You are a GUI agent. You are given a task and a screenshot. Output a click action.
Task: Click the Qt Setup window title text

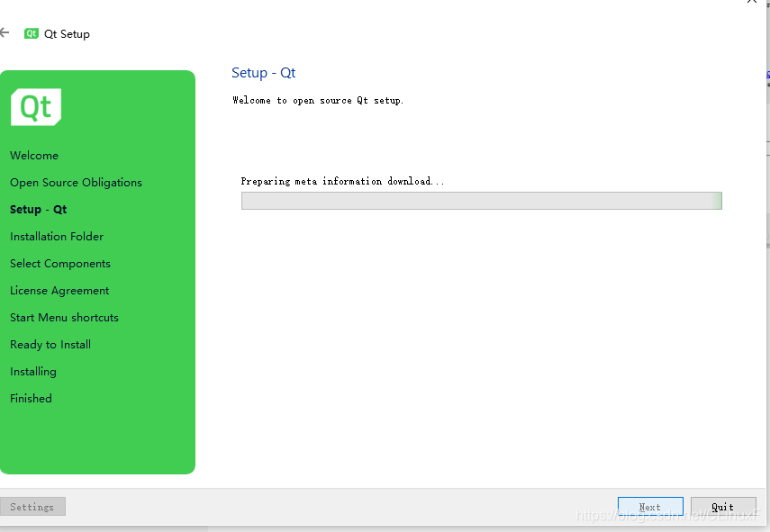point(68,34)
